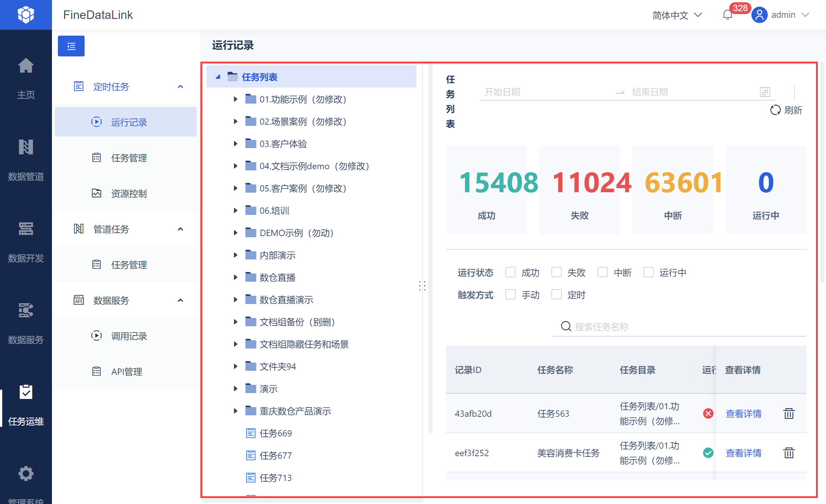Open the 数据管道 sidebar icon
Viewport: 826px width, 504px height.
coord(26,148)
